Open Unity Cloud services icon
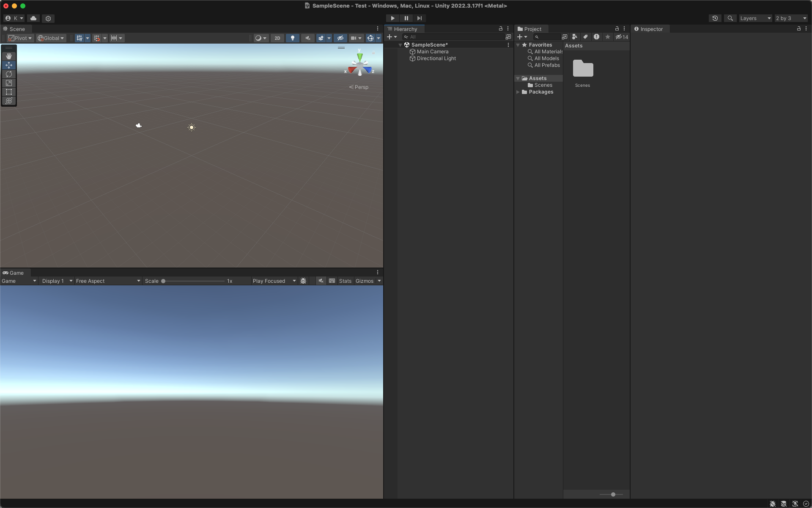 pos(33,18)
